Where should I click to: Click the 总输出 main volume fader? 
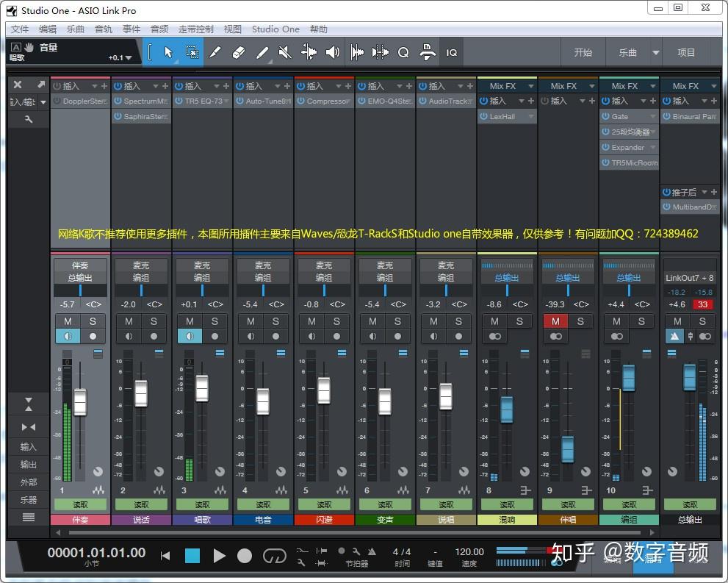click(689, 377)
